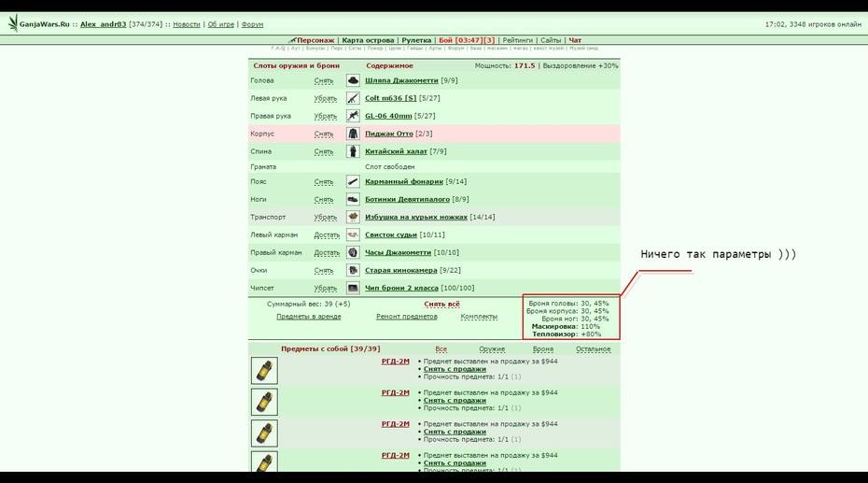Viewport: 868px width, 483px height.
Task: Open the first РГД-2М name link
Action: click(x=395, y=362)
